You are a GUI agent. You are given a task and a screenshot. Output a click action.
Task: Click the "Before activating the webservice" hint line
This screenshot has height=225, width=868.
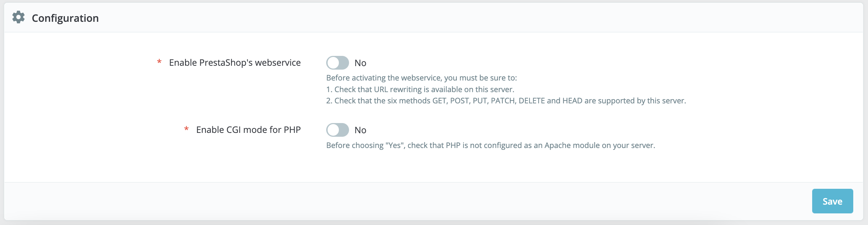point(421,78)
